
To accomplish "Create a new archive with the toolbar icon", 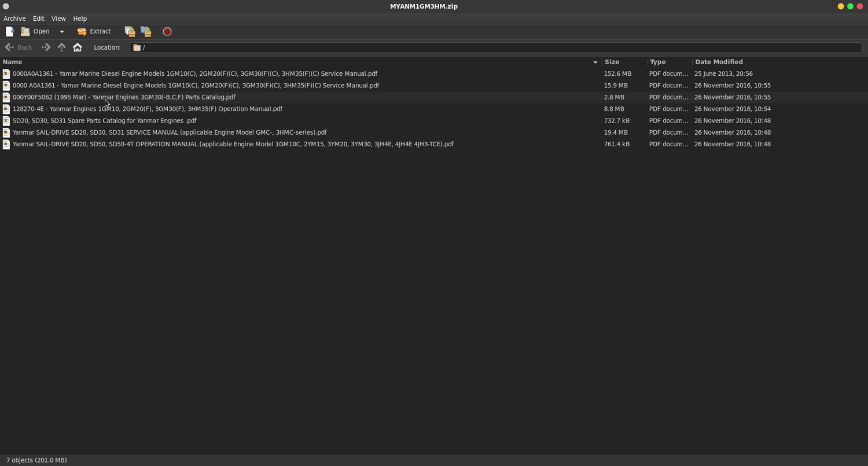I will [10, 31].
